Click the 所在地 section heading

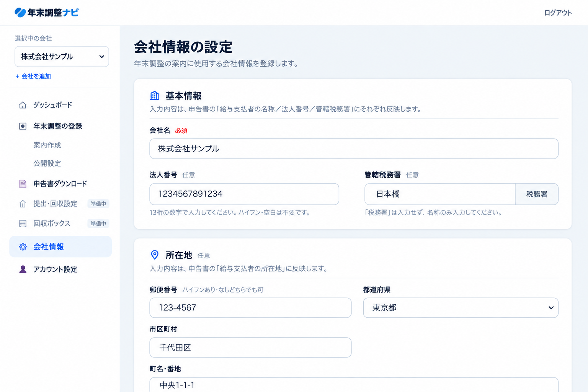click(179, 255)
